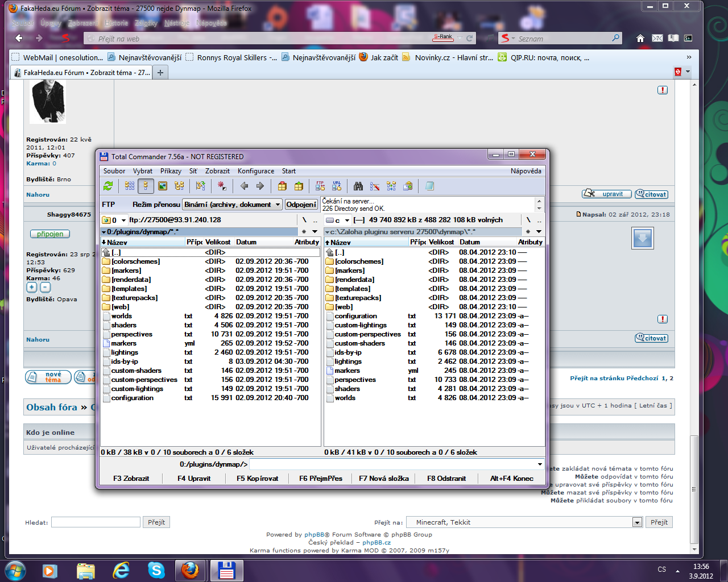Show directory tree view icon
The height and width of the screenshot is (582, 728).
[179, 186]
